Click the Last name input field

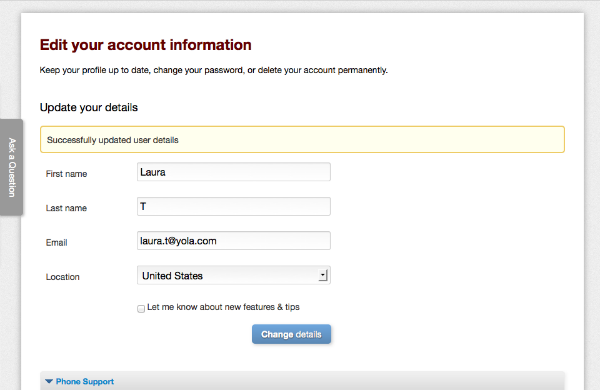click(x=234, y=206)
